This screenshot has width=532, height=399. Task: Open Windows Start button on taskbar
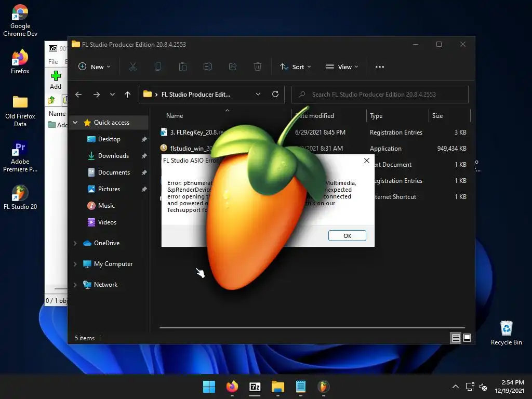(x=209, y=387)
